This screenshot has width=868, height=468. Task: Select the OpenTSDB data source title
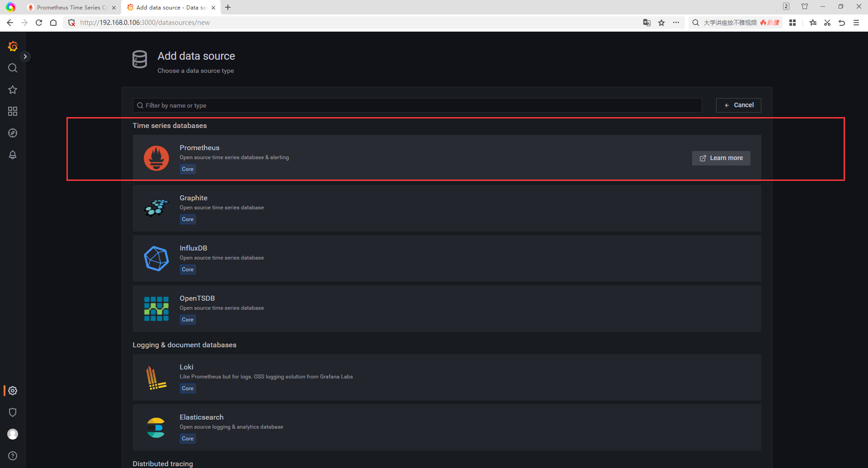point(197,298)
